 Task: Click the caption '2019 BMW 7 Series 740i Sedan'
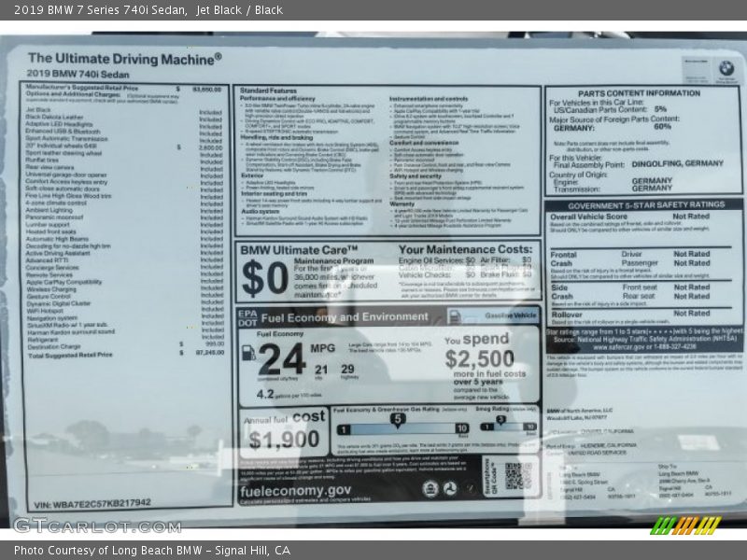tap(100, 9)
